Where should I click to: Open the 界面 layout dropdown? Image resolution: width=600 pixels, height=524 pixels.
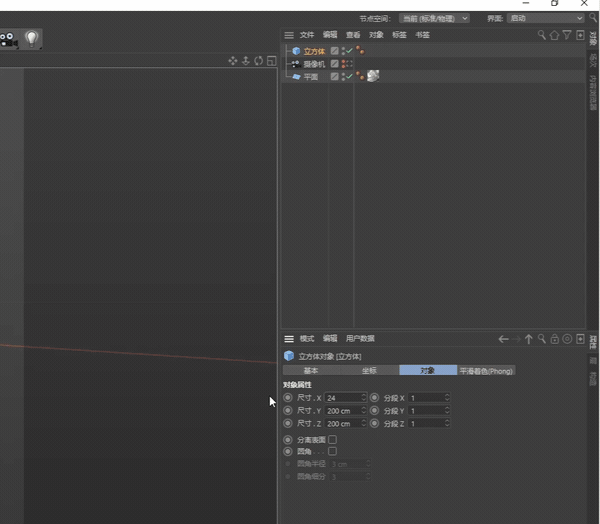point(546,18)
